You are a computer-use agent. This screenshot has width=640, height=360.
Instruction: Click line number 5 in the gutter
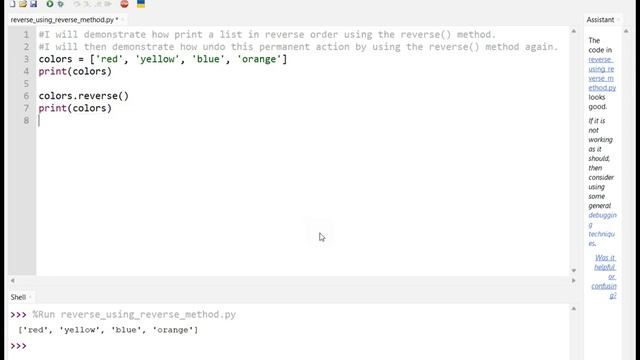click(27, 84)
